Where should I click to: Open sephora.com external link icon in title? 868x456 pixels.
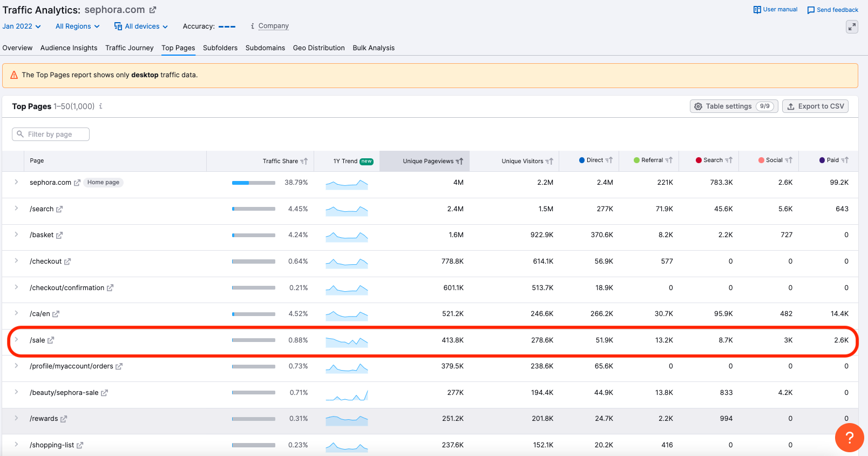click(x=153, y=10)
